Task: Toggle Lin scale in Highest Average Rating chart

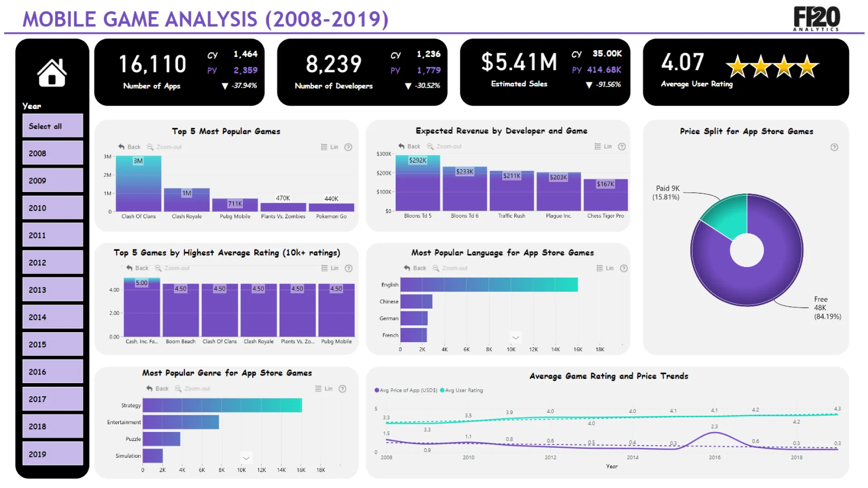Action: [330, 268]
